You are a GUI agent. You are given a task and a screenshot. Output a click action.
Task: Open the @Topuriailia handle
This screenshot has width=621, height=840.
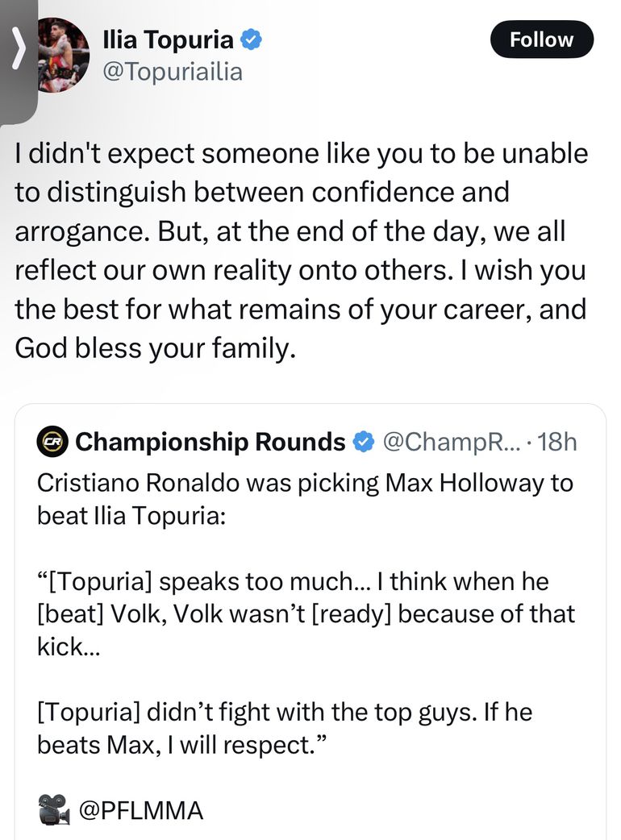pos(172,72)
